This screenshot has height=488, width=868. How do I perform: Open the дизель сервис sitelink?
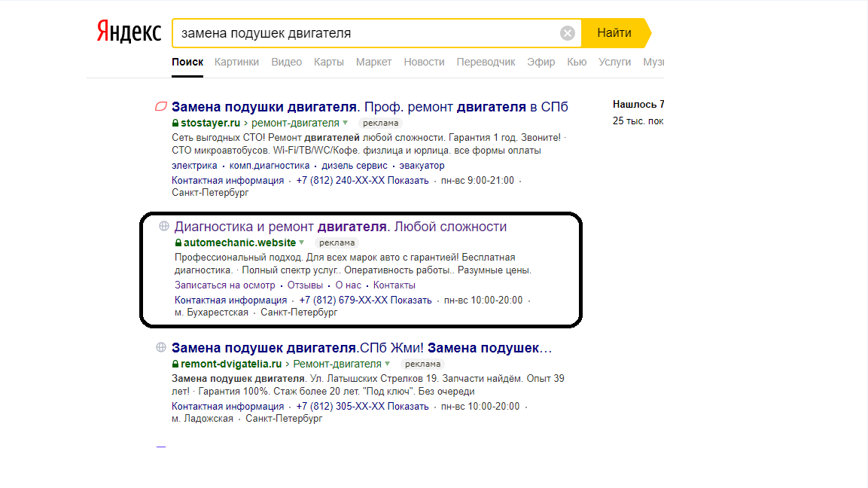click(x=355, y=166)
